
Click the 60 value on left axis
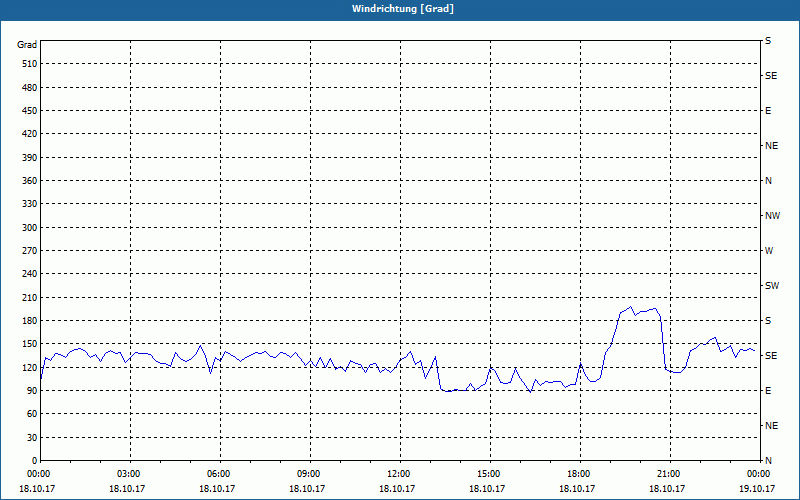(x=32, y=414)
